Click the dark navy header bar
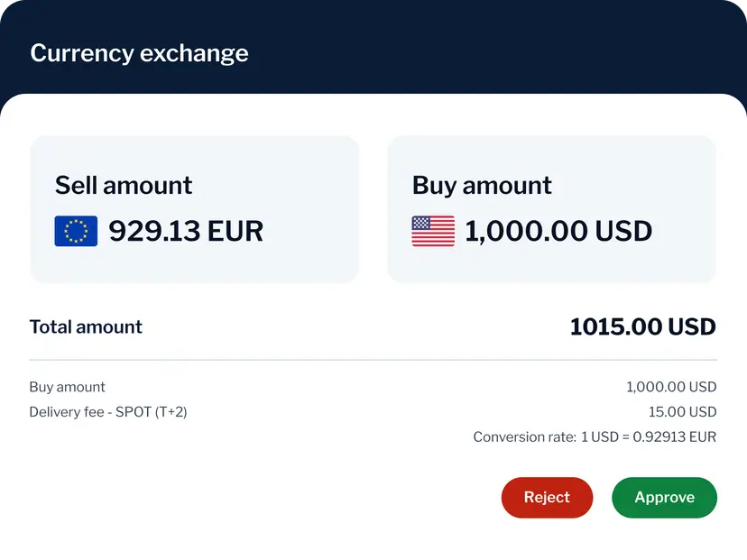Screen dimensions: 747x560 (x=496, y=45)
